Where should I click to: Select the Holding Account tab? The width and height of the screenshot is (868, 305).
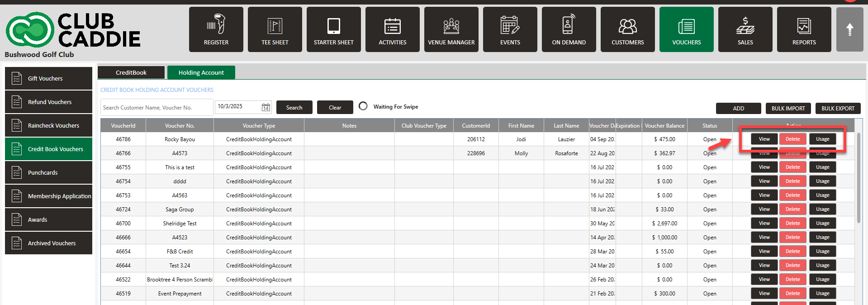tap(201, 72)
